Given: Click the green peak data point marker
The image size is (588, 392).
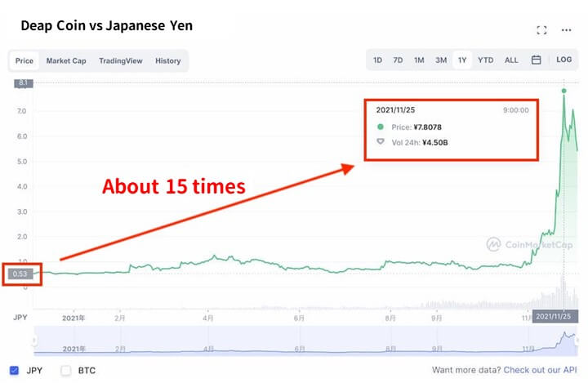Looking at the screenshot, I should click(x=563, y=91).
